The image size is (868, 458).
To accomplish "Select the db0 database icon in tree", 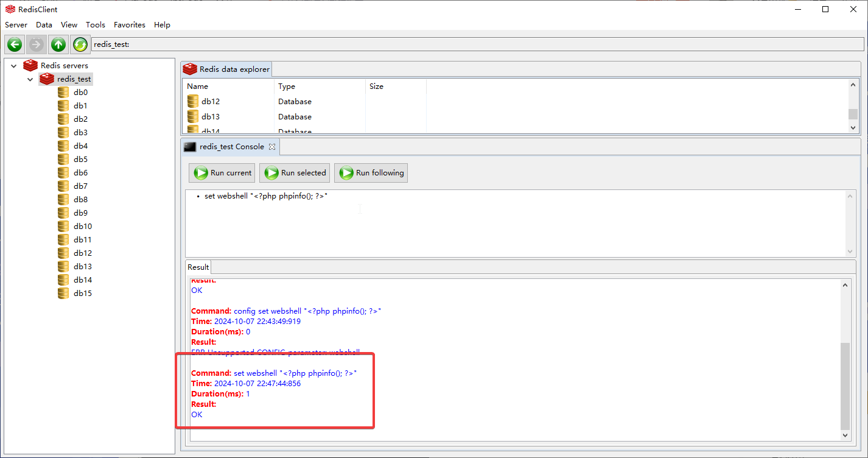I will coord(63,93).
